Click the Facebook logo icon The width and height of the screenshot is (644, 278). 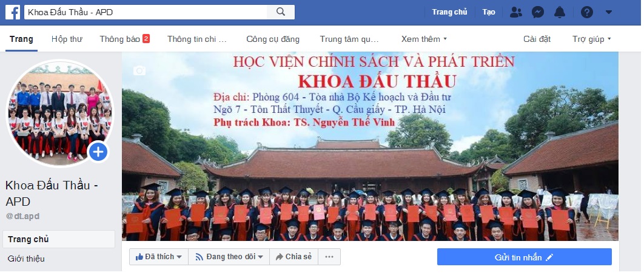click(x=13, y=12)
